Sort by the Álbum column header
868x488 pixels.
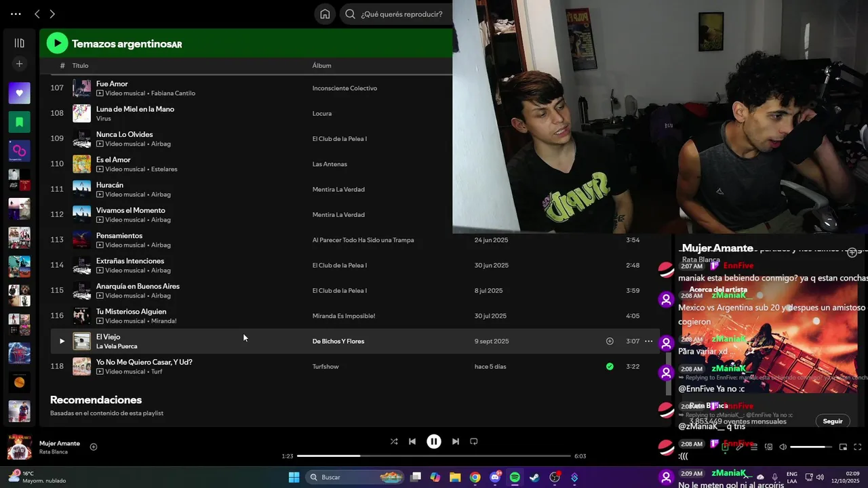point(321,66)
